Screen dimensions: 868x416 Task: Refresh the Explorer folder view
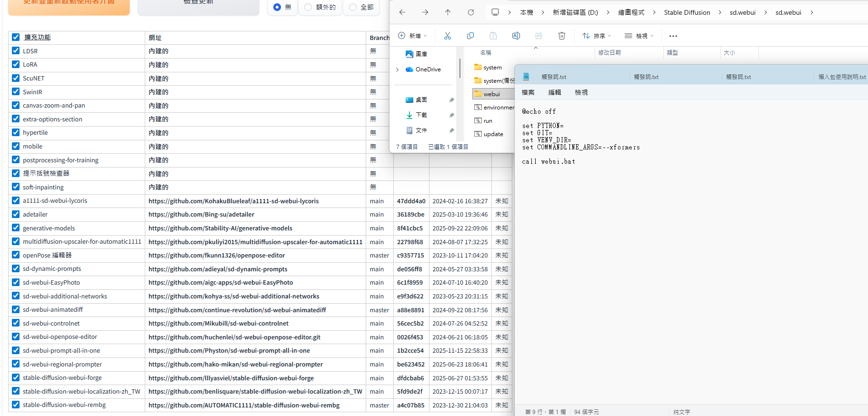(470, 12)
